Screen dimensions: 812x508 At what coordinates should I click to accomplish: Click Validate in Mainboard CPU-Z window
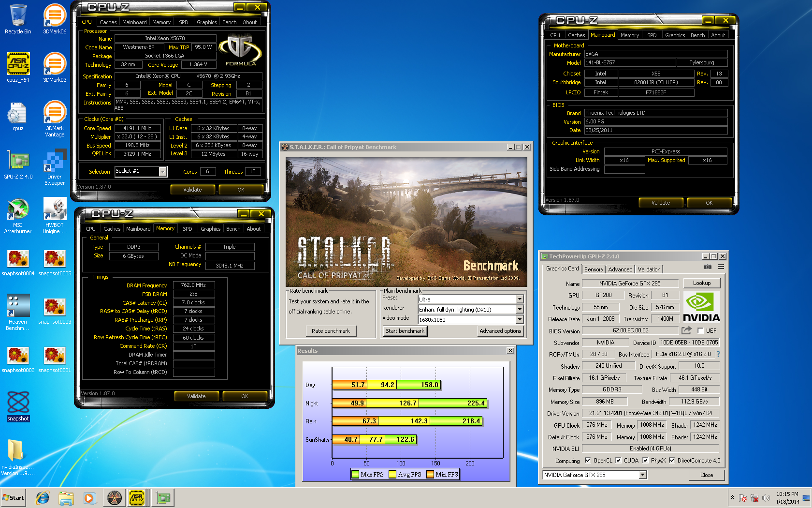[x=661, y=203]
